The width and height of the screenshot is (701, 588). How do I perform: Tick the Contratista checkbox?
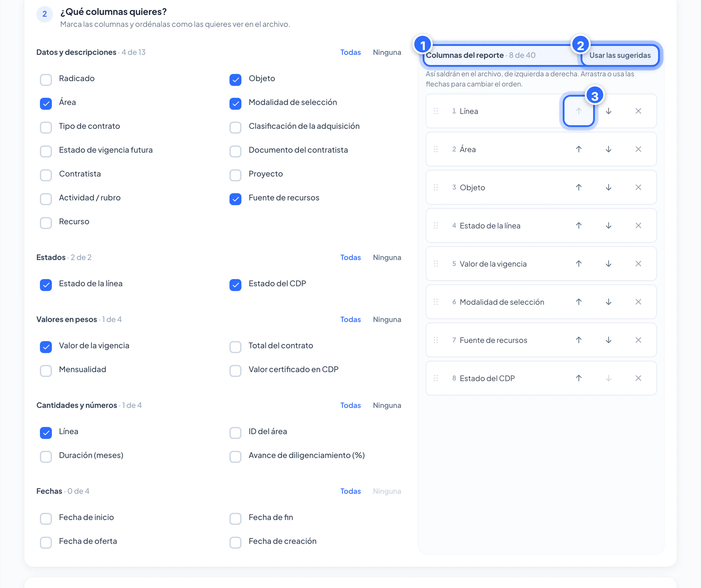46,175
